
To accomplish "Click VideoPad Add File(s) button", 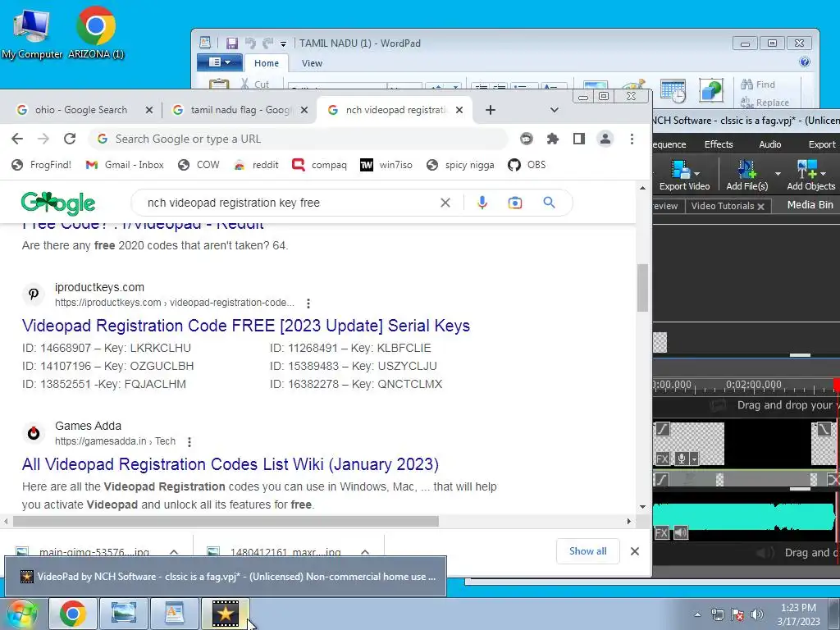I will [746, 176].
